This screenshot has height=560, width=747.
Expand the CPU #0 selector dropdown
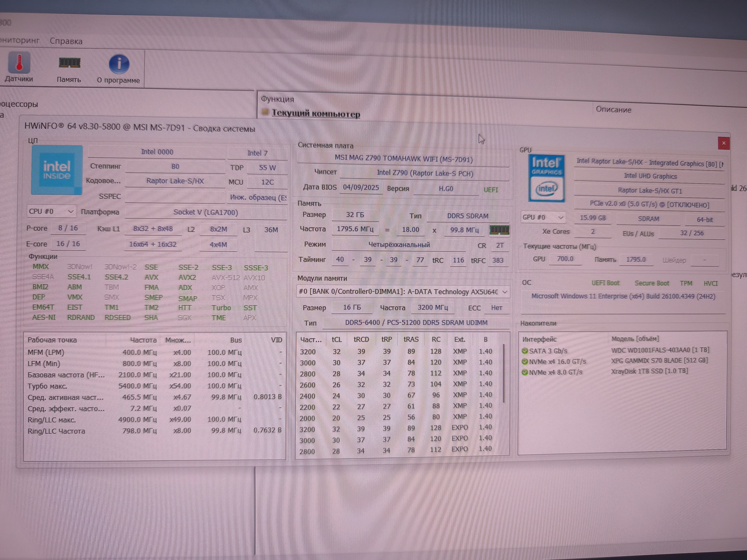pos(71,212)
